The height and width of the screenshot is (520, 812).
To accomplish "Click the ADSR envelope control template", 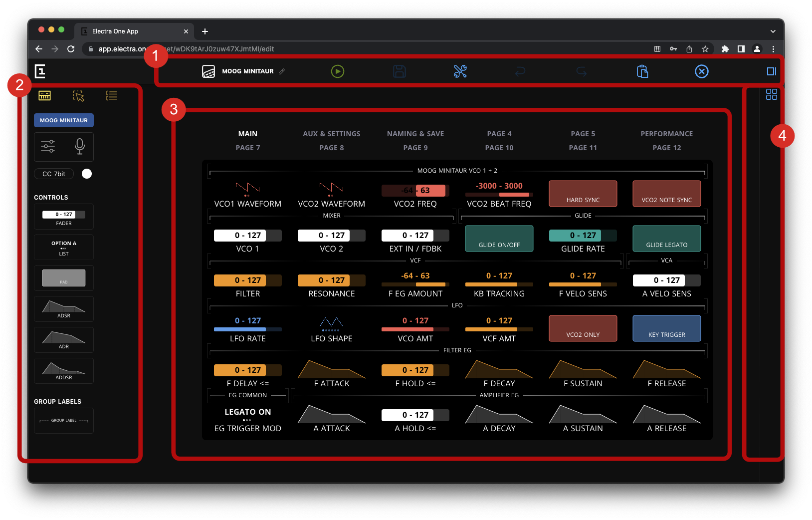I will point(63,309).
